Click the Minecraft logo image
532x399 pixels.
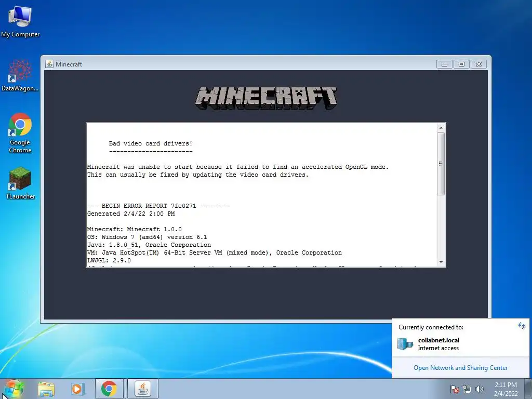coord(267,98)
